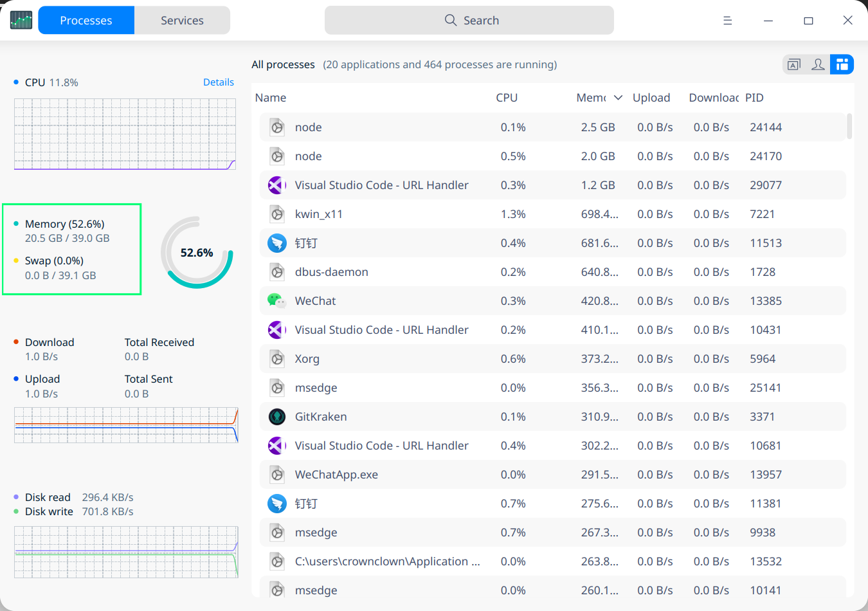Screen dimensions: 868x611
Task: Toggle Memory column sort arrow
Action: pos(618,98)
